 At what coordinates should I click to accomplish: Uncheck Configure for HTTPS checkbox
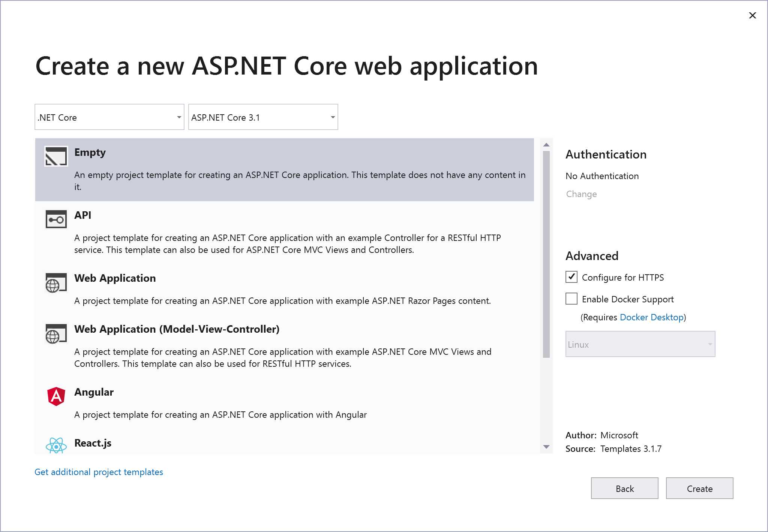tap(571, 277)
